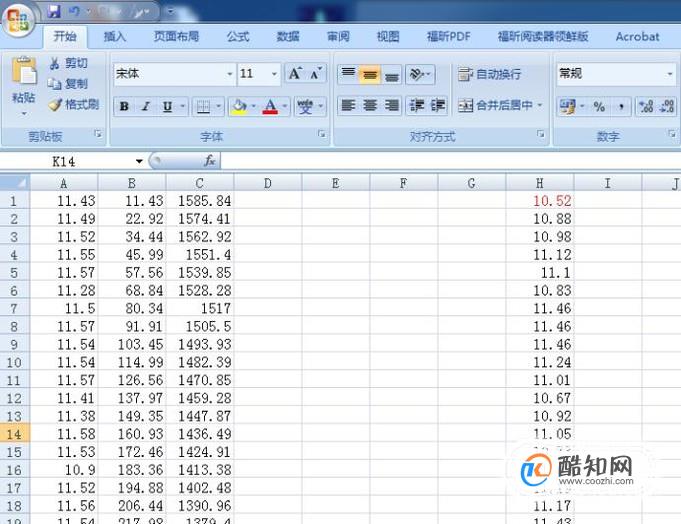Switch to 视图 ribbon tab
This screenshot has height=524, width=681.
tap(388, 37)
